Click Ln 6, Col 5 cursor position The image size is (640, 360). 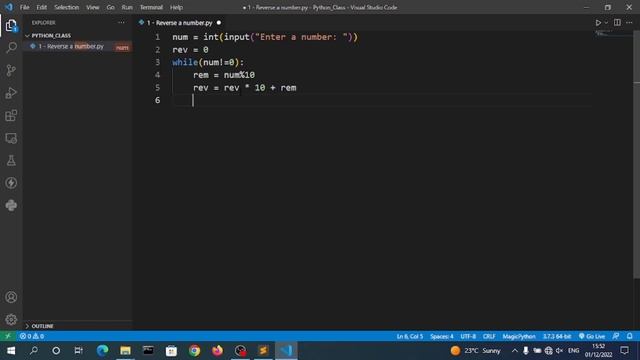tap(409, 336)
